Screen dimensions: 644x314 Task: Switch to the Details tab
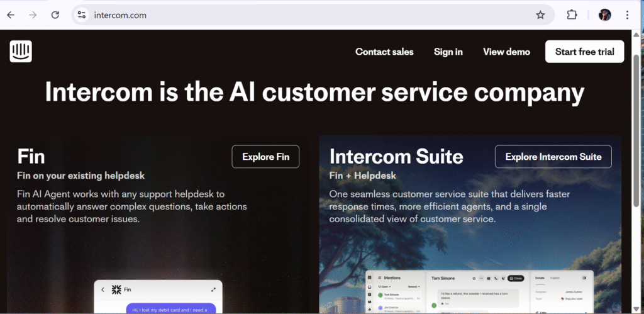pos(540,278)
